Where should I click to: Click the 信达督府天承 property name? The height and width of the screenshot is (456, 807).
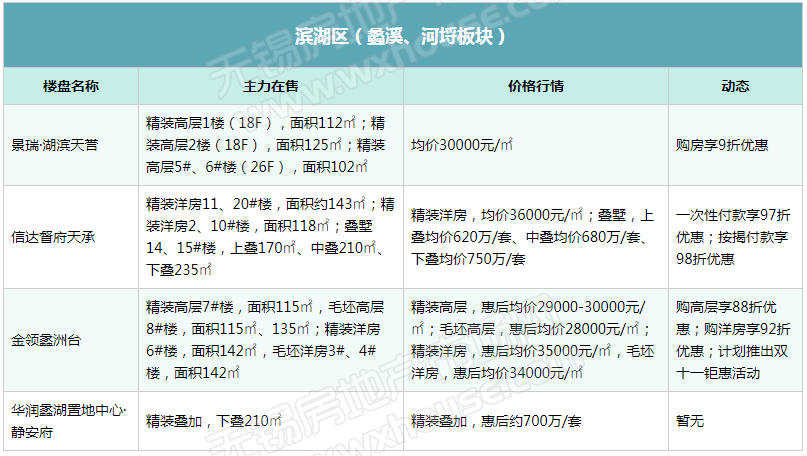pos(54,237)
